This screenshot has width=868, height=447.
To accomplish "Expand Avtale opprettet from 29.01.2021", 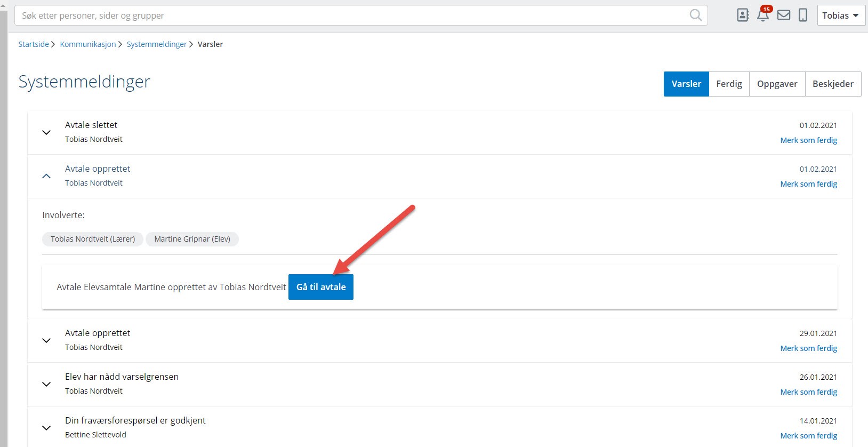I will pos(46,340).
